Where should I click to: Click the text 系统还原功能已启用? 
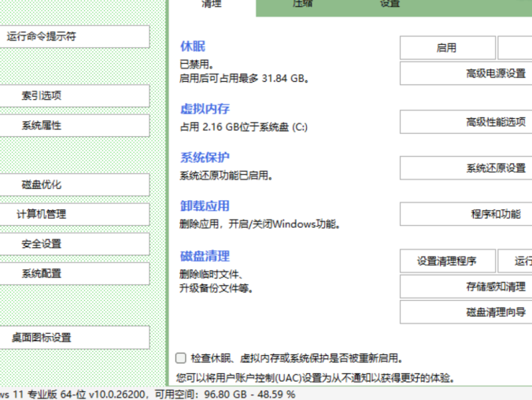(x=226, y=176)
